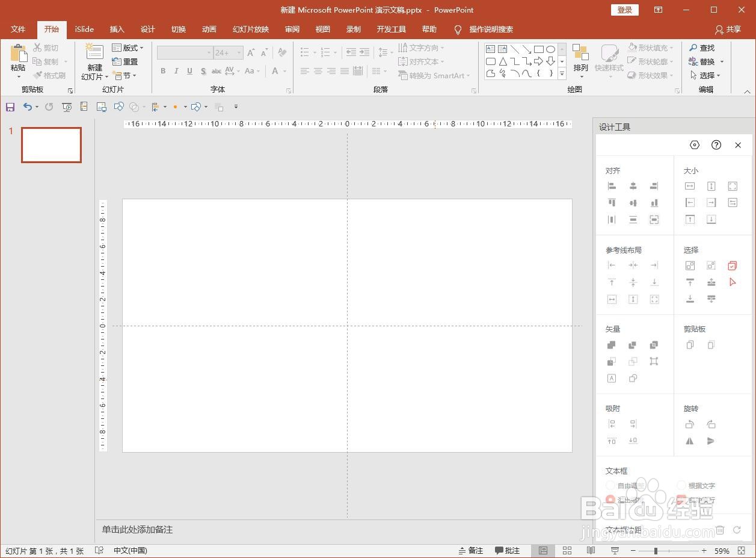Click the 登录 sign-in button

[x=625, y=10]
